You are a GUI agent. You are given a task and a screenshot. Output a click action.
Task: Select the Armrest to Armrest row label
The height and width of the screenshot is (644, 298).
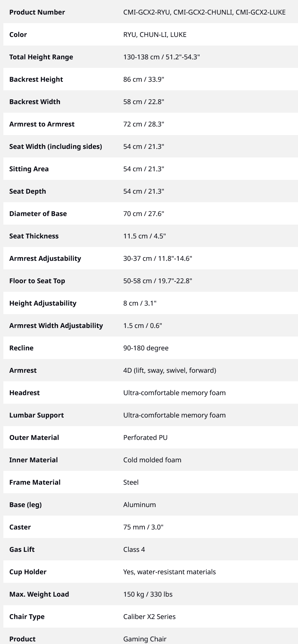pyautogui.click(x=42, y=124)
